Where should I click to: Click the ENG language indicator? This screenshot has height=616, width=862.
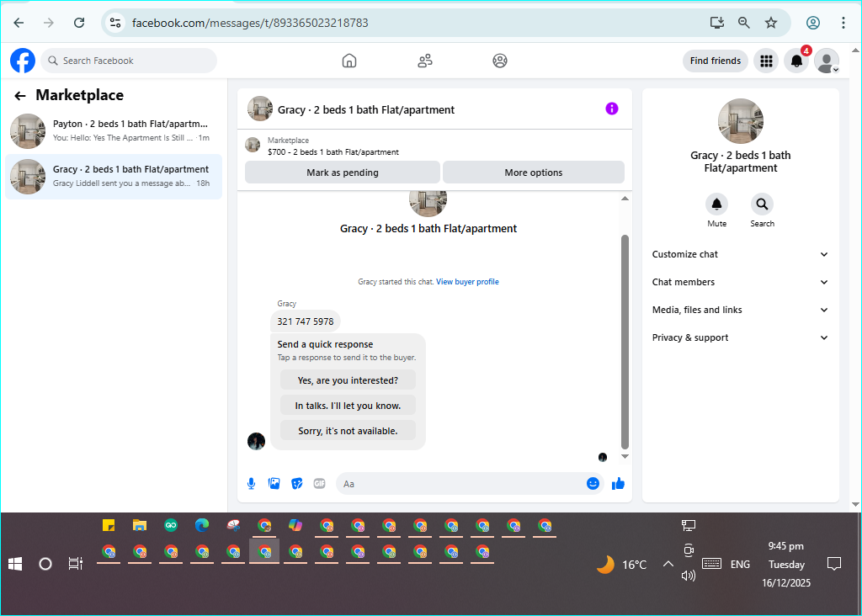(740, 565)
